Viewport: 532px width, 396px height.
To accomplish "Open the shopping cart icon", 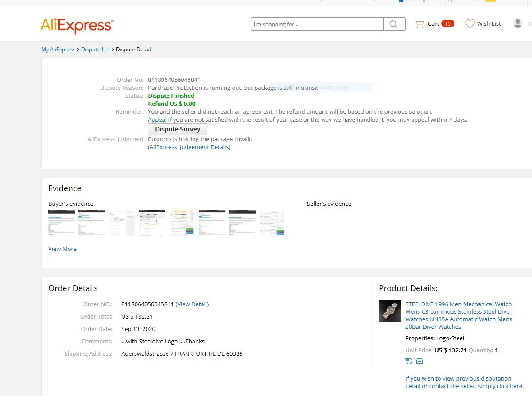I will tap(419, 24).
